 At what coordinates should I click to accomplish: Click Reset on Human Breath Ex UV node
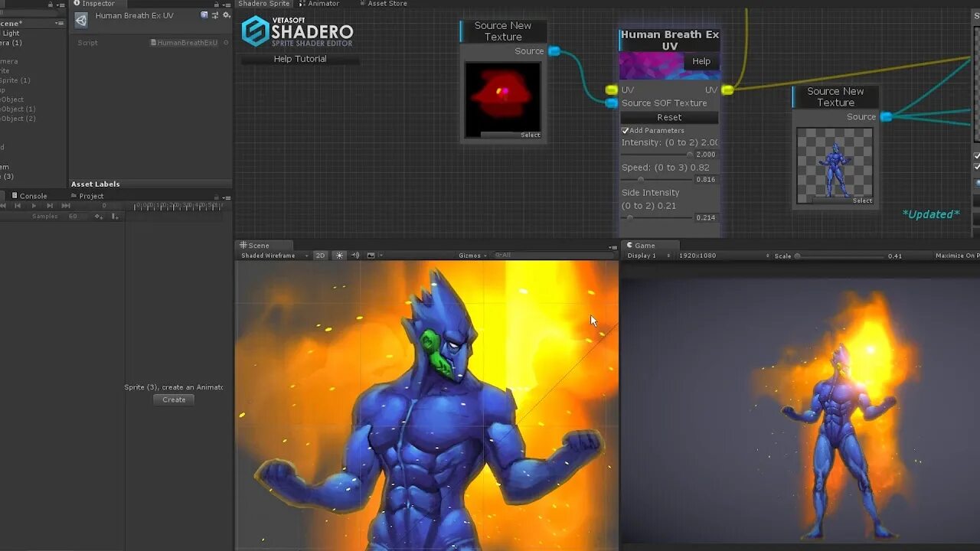pos(669,117)
